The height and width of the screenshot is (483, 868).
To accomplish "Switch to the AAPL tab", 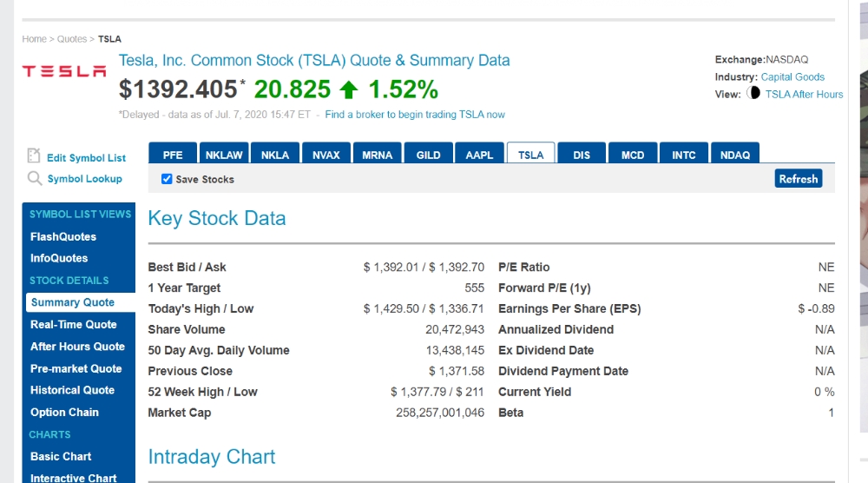I will (x=479, y=153).
